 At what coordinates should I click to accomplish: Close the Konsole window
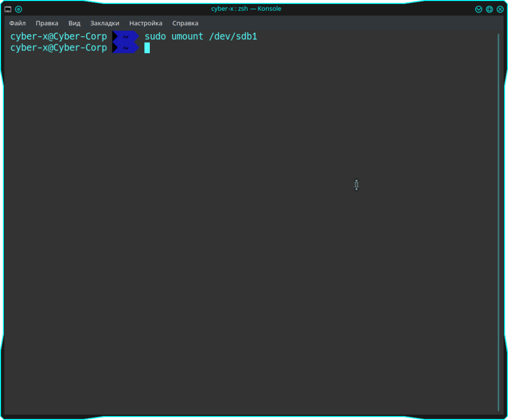pyautogui.click(x=500, y=9)
